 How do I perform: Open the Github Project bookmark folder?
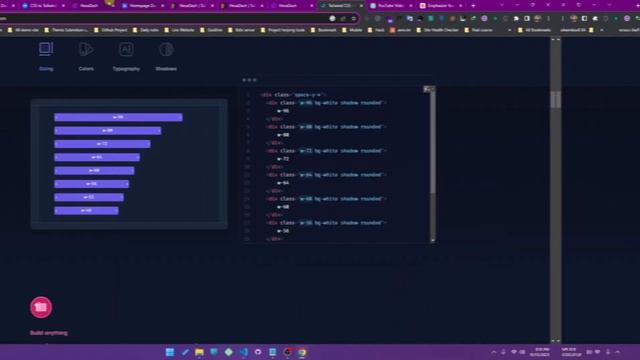click(x=110, y=30)
